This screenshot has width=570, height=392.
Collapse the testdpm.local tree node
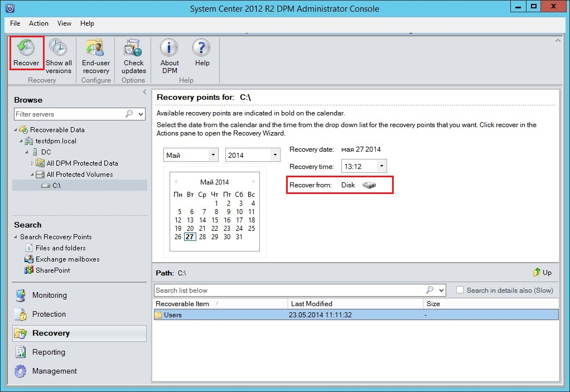click(x=21, y=141)
